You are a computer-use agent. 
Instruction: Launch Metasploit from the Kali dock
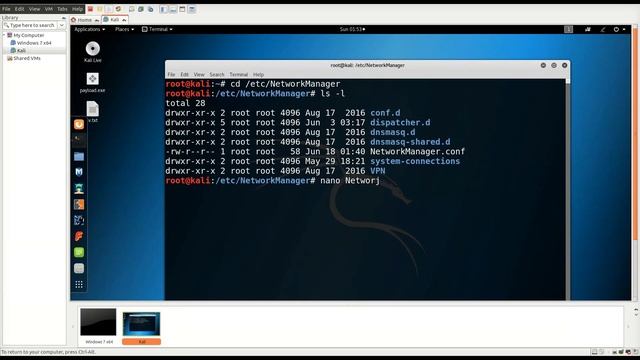click(x=79, y=172)
